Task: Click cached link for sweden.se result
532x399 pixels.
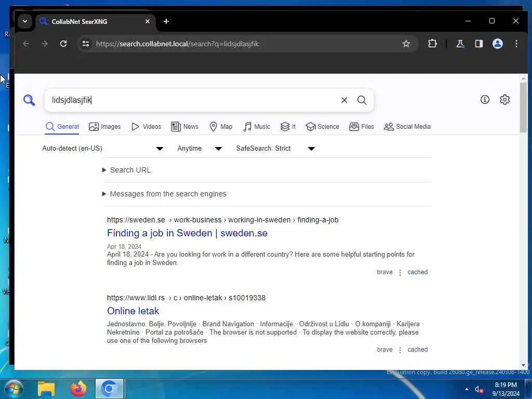Action: click(417, 272)
